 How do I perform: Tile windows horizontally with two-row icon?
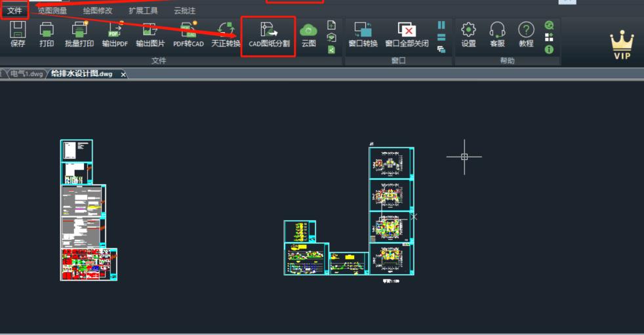tap(441, 37)
